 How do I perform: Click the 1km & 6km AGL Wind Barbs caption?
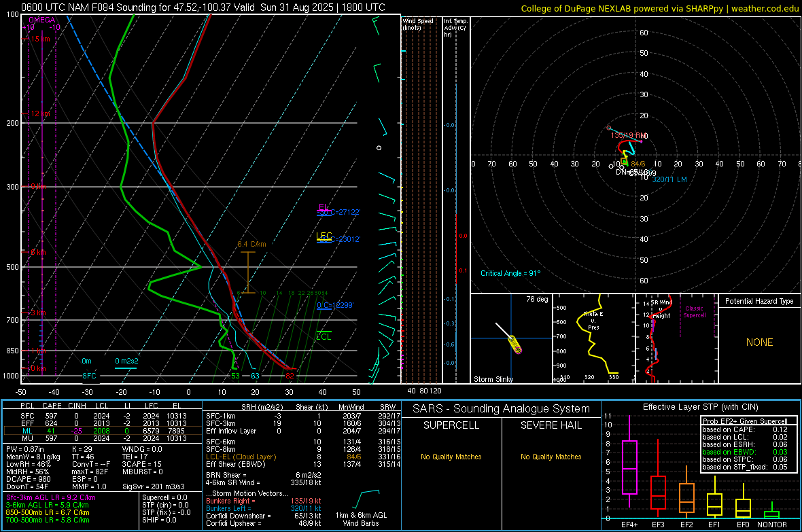(361, 519)
